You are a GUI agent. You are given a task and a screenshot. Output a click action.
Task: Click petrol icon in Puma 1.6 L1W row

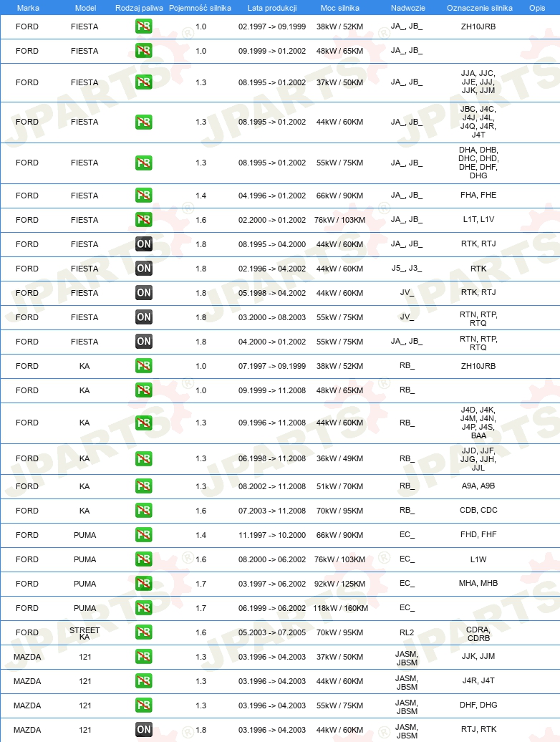click(x=144, y=559)
